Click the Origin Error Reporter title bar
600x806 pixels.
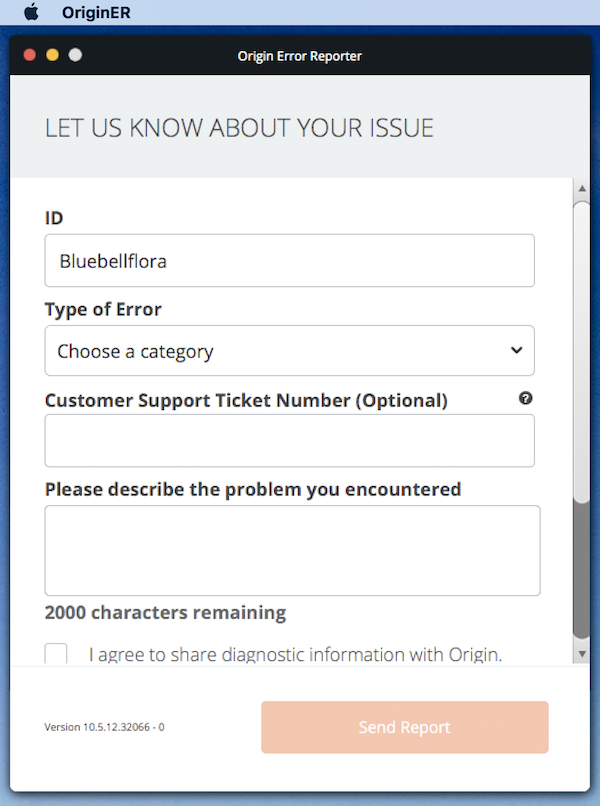(300, 56)
